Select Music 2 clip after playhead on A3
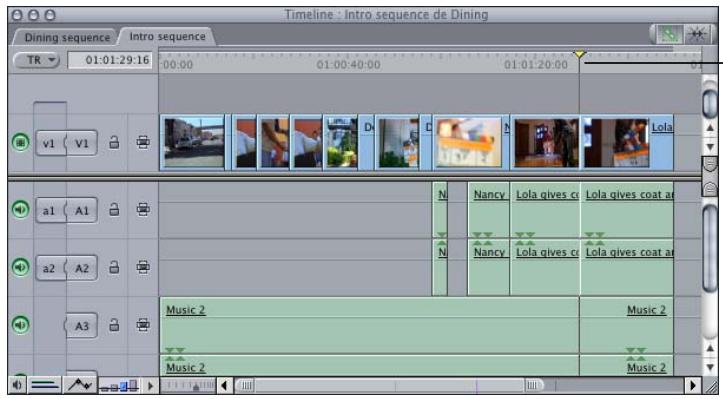This screenshot has width=723, height=399. (627, 325)
